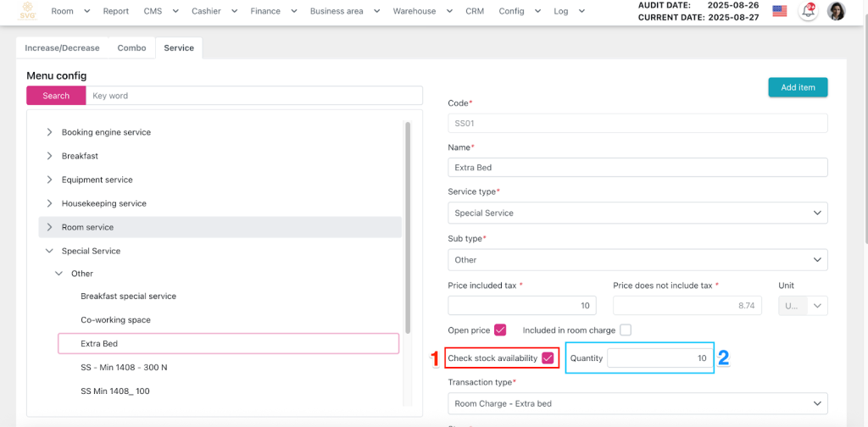Toggle Check stock availability checkbox
The height and width of the screenshot is (427, 868).
coord(548,358)
